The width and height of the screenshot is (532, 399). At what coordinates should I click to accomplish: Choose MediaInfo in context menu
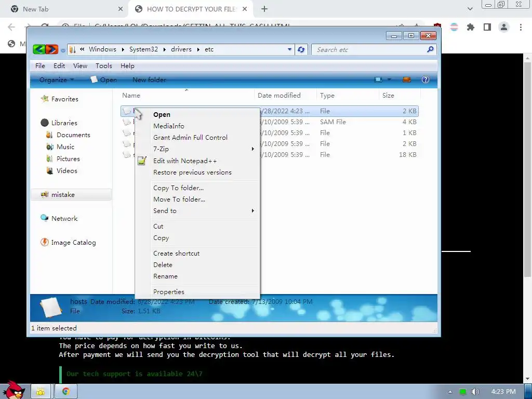(197, 126)
